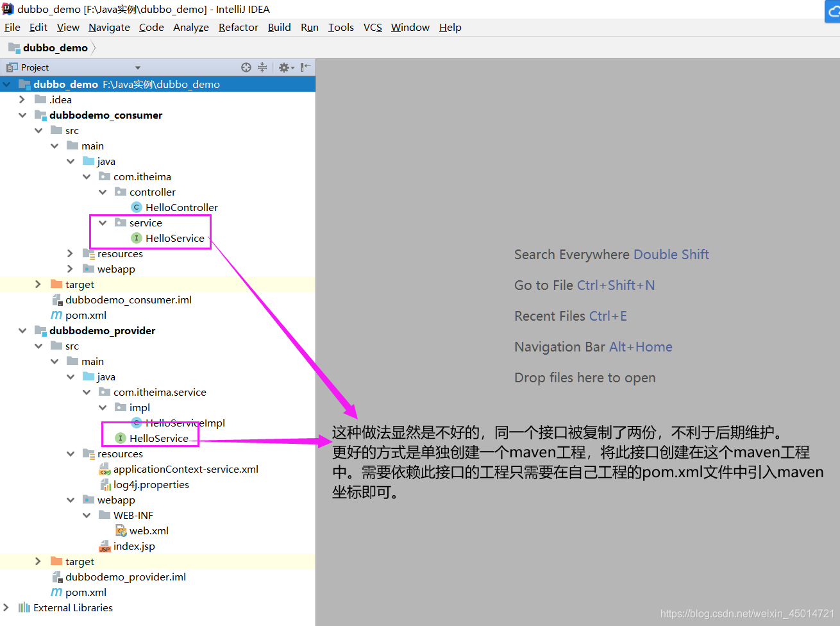This screenshot has width=840, height=626.
Task: Expand the .idea folder
Action: tap(22, 99)
